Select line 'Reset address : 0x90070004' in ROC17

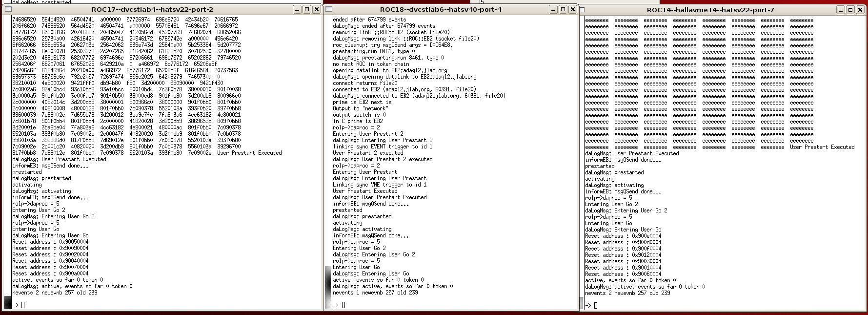(x=50, y=267)
